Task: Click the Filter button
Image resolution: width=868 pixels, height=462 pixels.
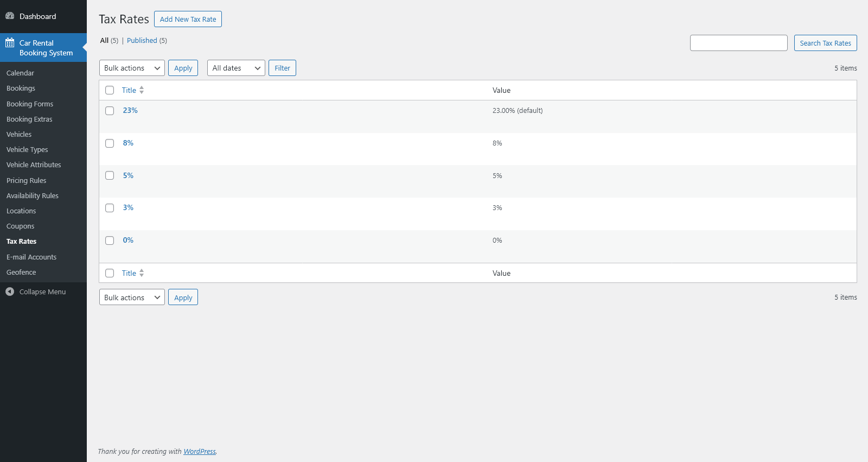Action: (x=282, y=68)
